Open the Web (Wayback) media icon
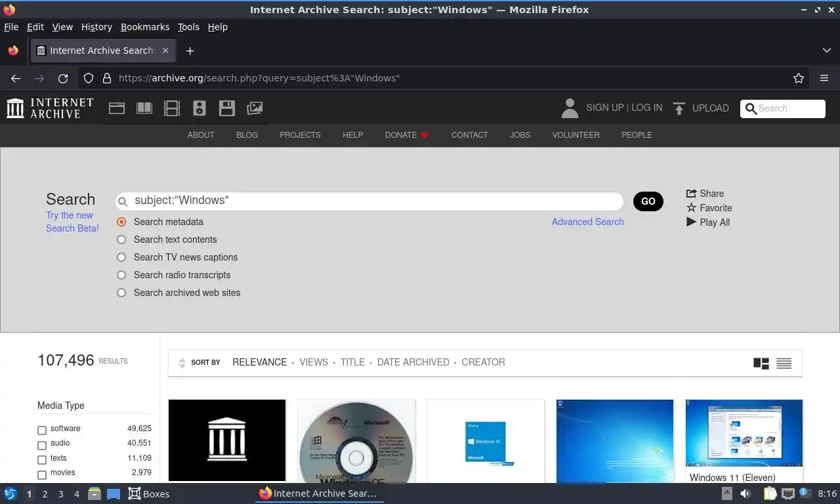 (117, 108)
